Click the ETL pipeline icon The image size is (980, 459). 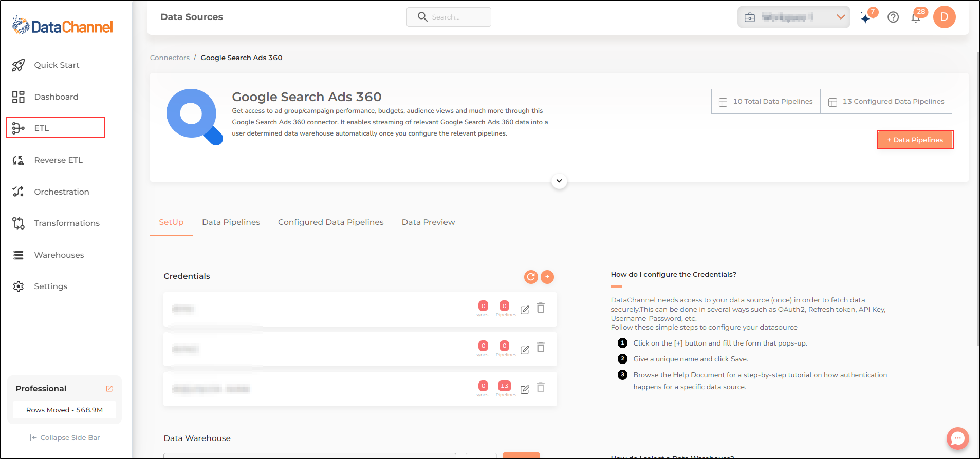coord(19,128)
